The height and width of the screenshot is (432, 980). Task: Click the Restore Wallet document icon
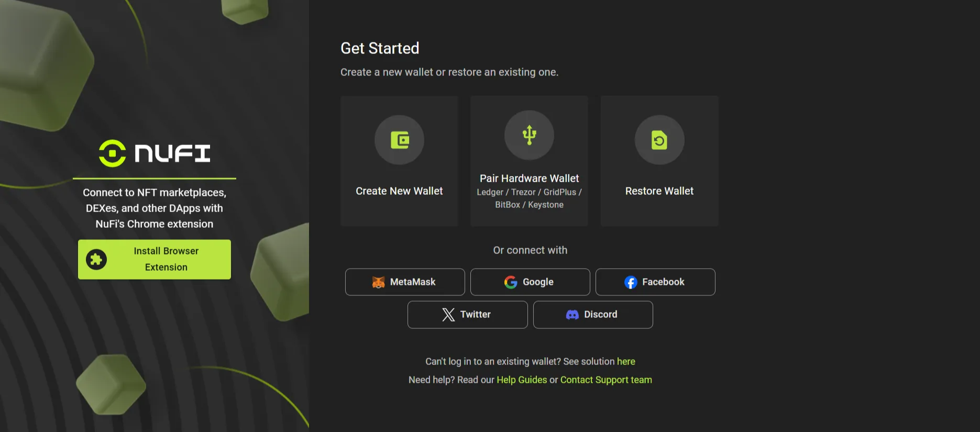659,140
